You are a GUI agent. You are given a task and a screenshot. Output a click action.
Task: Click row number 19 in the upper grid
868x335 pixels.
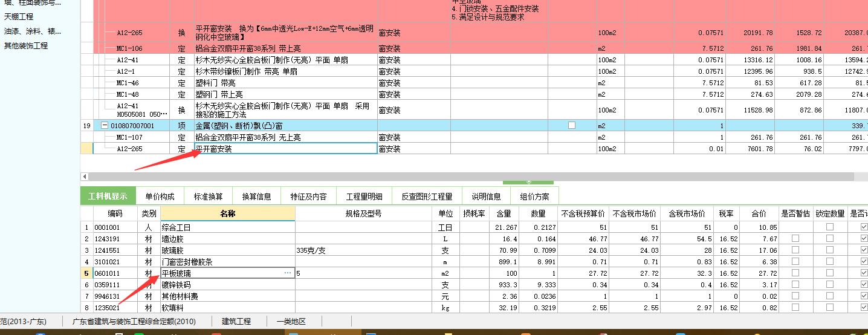coord(86,126)
